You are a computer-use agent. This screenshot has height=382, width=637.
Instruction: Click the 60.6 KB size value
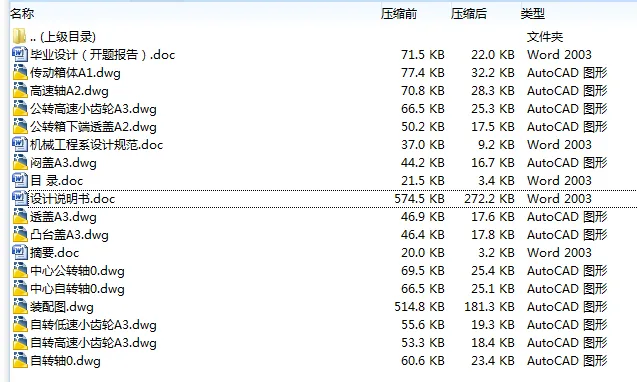tap(423, 360)
